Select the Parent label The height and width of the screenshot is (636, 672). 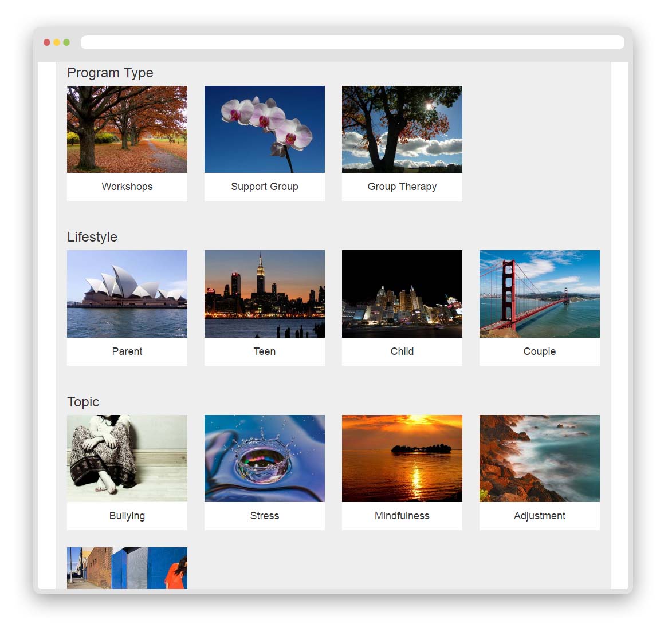pyautogui.click(x=127, y=351)
